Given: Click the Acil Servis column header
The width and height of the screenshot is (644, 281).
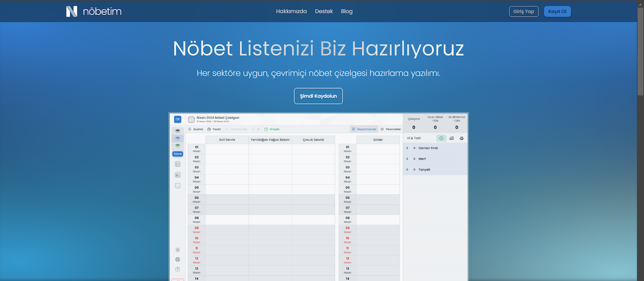Looking at the screenshot, I should tap(227, 140).
